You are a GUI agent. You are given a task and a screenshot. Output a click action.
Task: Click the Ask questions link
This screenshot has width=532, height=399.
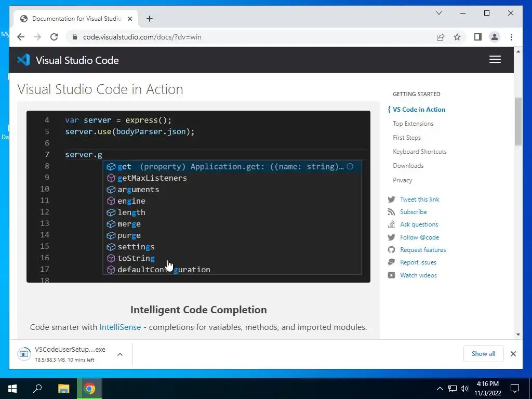419,224
